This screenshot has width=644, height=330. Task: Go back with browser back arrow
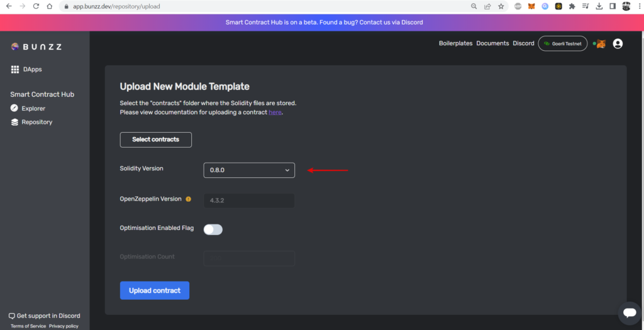(9, 6)
